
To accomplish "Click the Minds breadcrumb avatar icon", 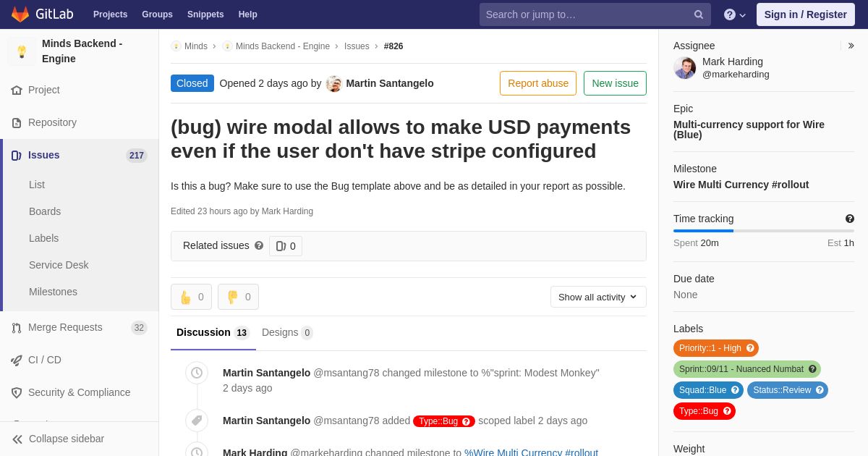I will click(x=176, y=46).
